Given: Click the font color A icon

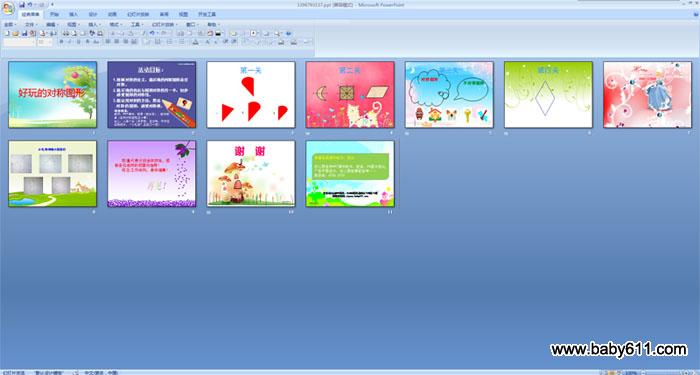Looking at the screenshot, I should 196,42.
